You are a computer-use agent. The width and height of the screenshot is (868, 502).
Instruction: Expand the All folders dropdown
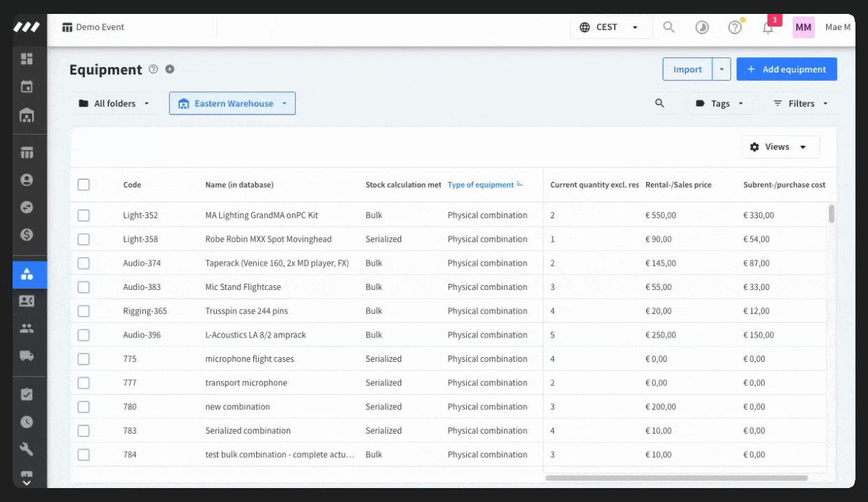pyautogui.click(x=114, y=103)
